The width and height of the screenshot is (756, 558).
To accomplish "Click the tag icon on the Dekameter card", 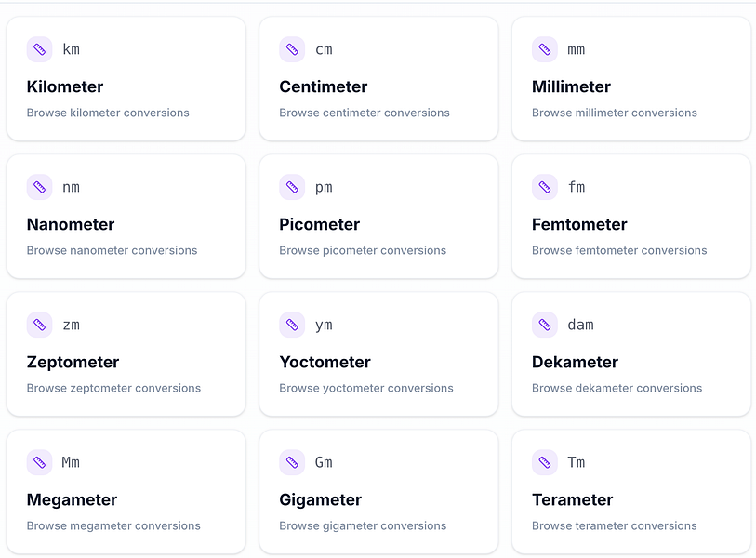I will (x=544, y=325).
